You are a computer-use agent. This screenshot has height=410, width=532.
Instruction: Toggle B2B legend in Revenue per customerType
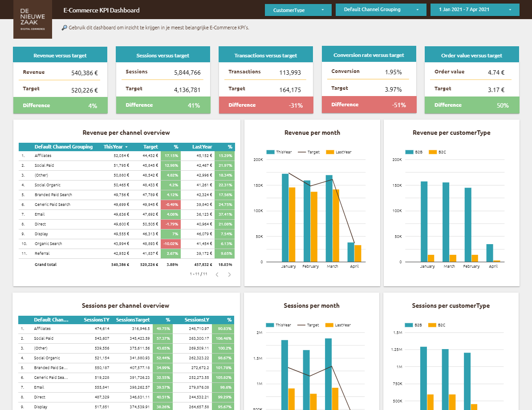pos(414,152)
